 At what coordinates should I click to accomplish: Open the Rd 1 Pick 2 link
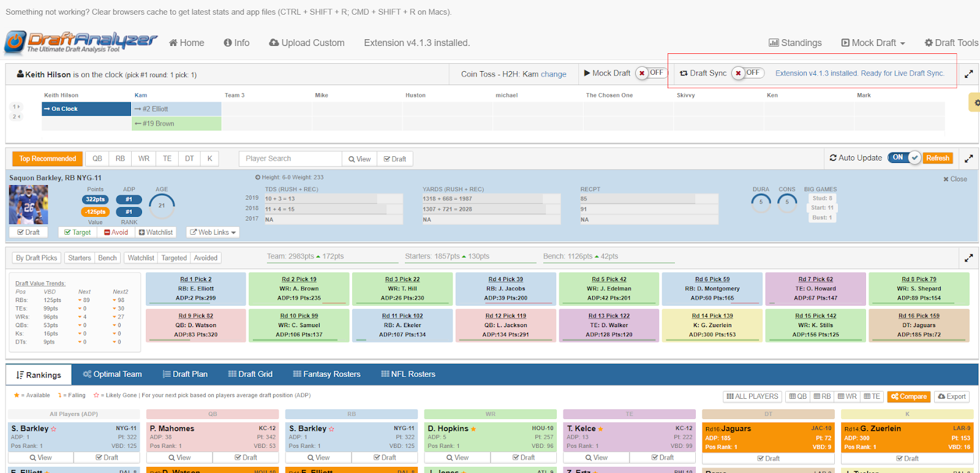point(196,279)
